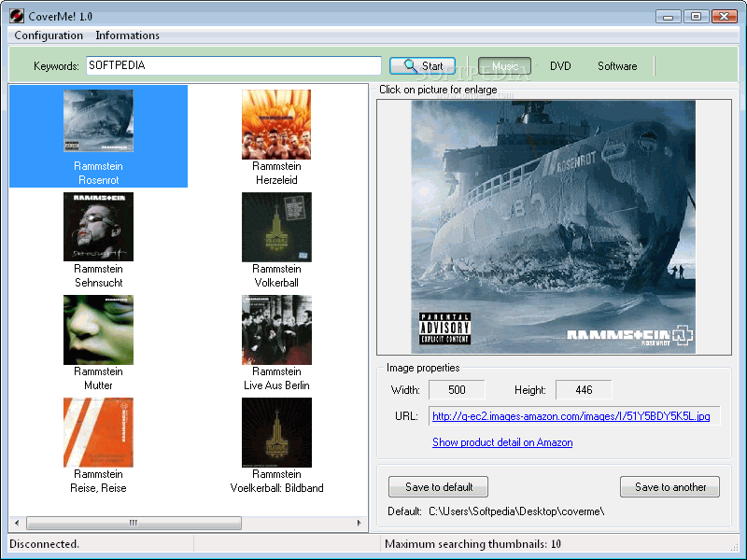This screenshot has width=747, height=560.
Task: Minimize the CoverMe! window
Action: point(668,17)
